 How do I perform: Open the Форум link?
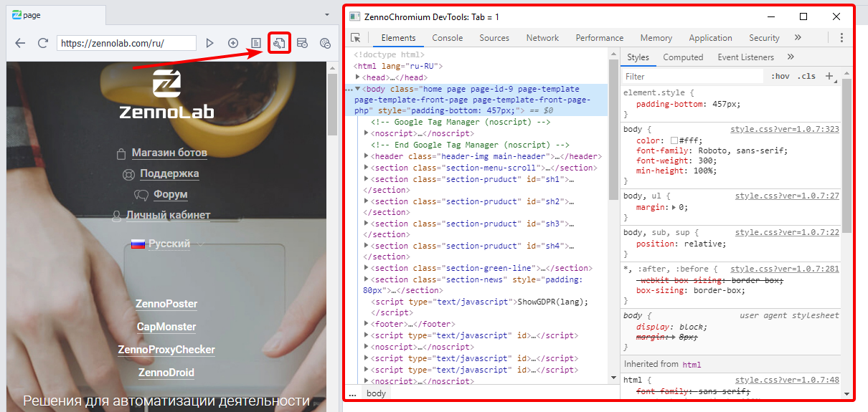(170, 194)
